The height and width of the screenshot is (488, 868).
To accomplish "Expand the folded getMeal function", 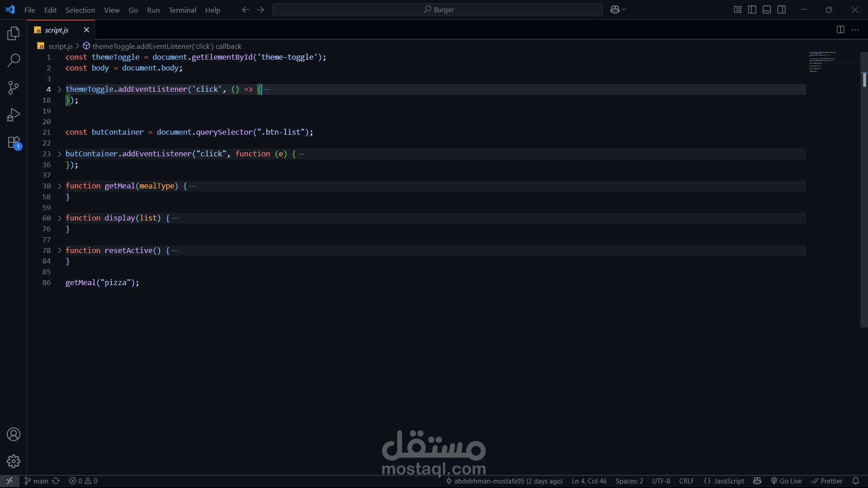I will pyautogui.click(x=59, y=186).
